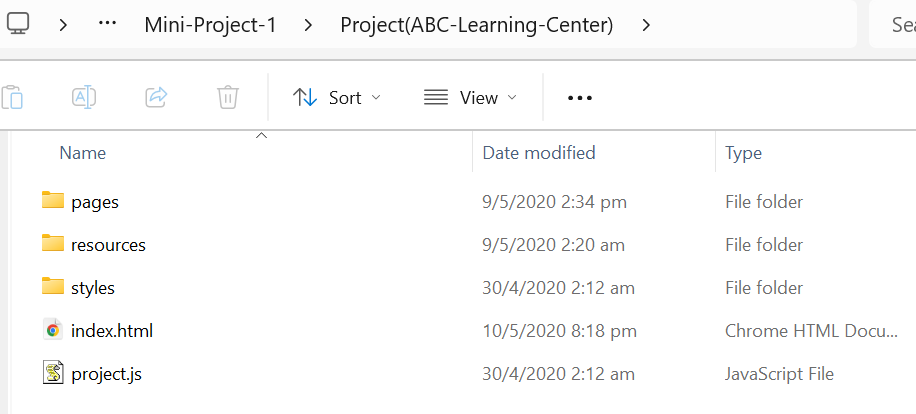Click the delete trash icon
Image resolution: width=916 pixels, height=414 pixels.
[x=228, y=97]
